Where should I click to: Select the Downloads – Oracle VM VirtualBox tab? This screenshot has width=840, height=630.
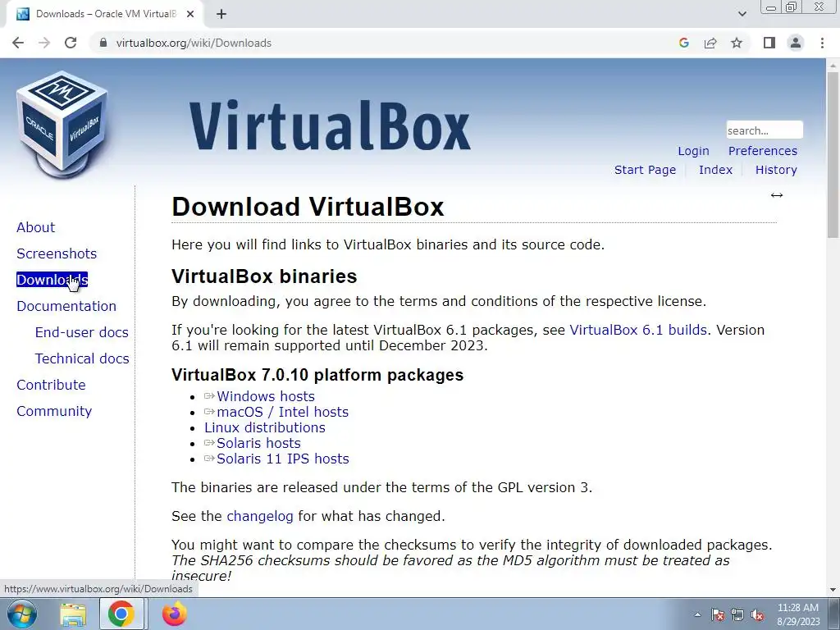point(106,14)
